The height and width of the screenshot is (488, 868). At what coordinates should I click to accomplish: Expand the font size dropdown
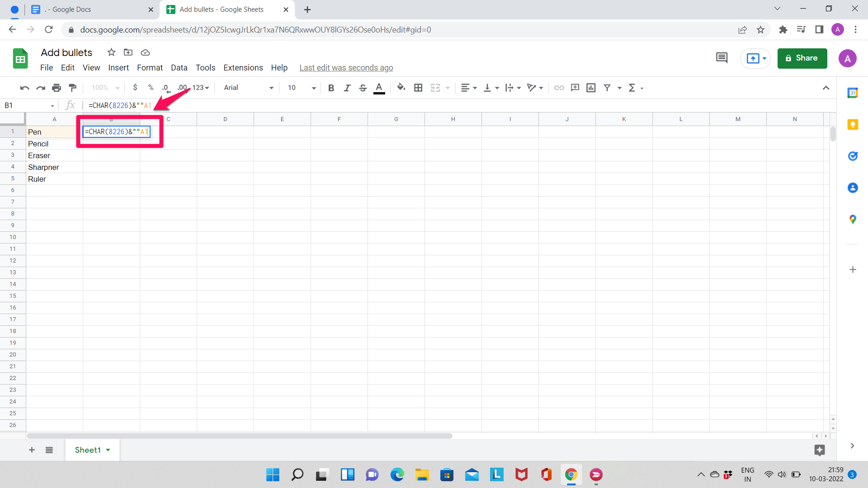[x=313, y=88]
